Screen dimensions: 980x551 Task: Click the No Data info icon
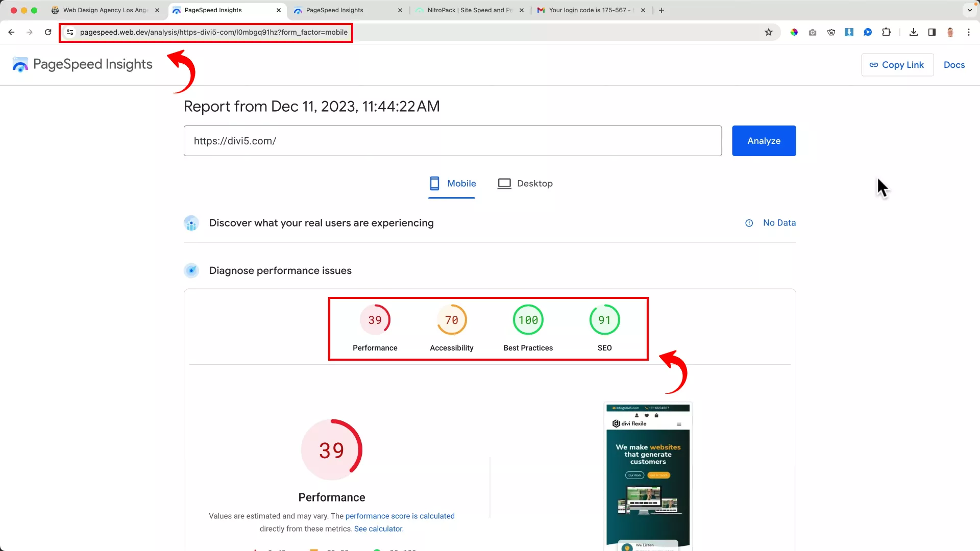[x=748, y=223]
